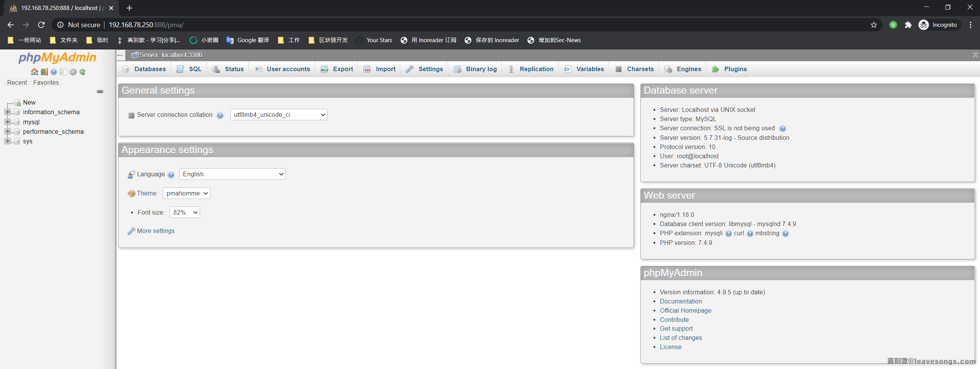The width and height of the screenshot is (980, 369).
Task: Click the mbstring extension help icon
Action: click(x=785, y=234)
